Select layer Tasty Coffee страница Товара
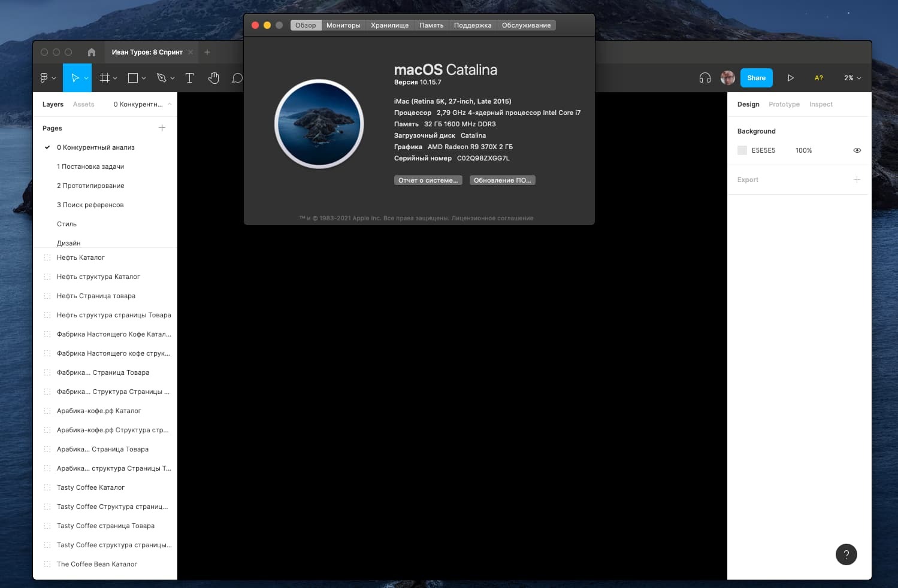The width and height of the screenshot is (898, 588). tap(105, 526)
